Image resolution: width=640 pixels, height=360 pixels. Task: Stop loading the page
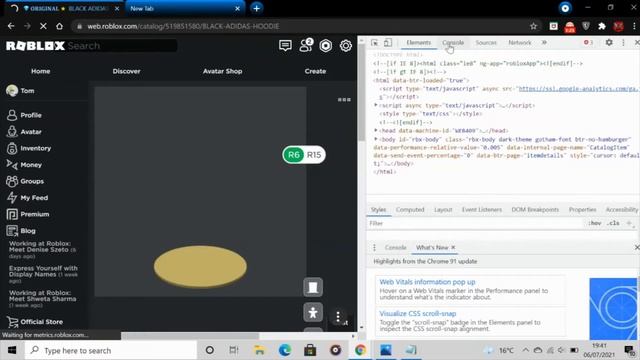point(43,26)
